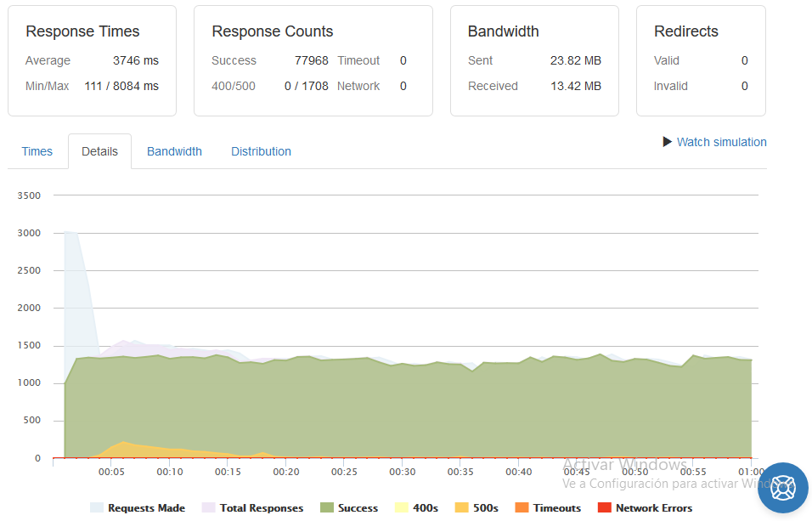Click the Network Errors legend swatch

pyautogui.click(x=605, y=507)
